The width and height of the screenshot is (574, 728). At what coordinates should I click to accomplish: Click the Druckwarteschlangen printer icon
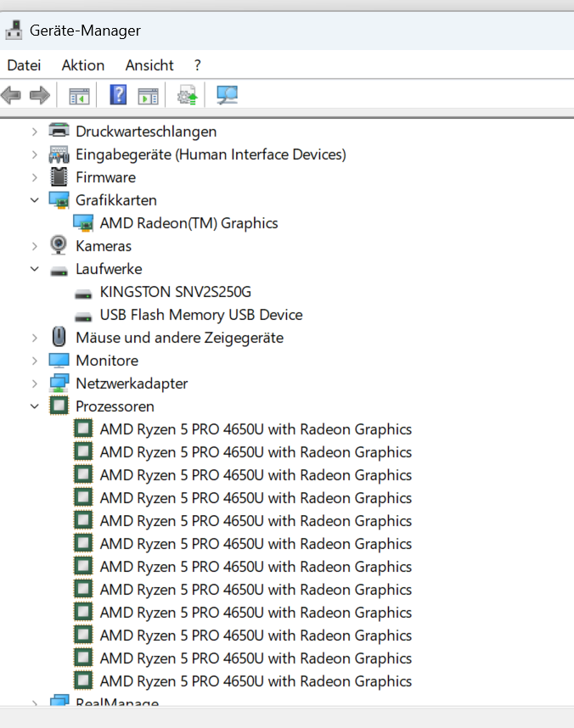[x=59, y=131]
